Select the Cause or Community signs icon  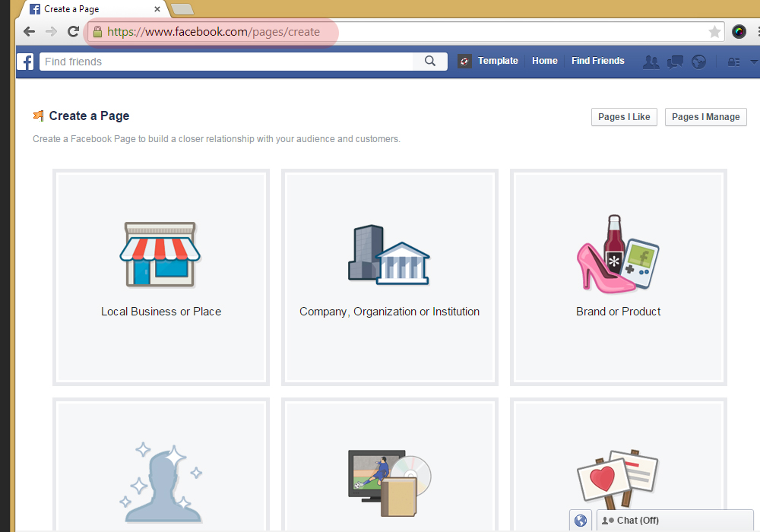[x=617, y=480]
